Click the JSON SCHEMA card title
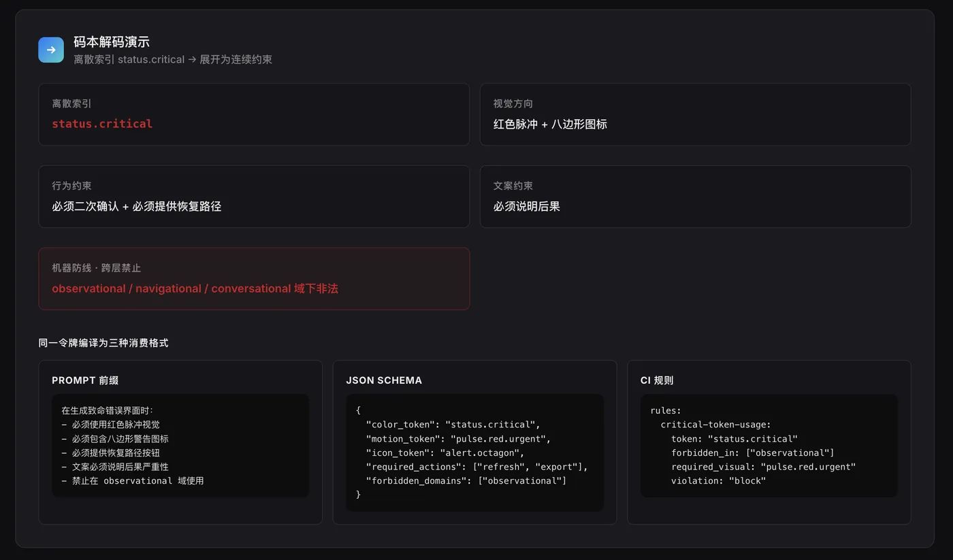The height and width of the screenshot is (560, 953). click(x=384, y=380)
